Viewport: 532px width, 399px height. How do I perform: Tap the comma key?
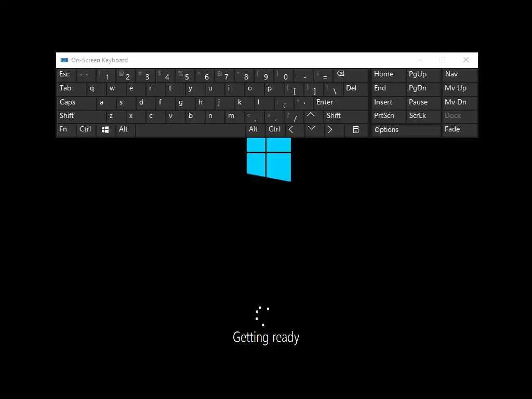(x=254, y=116)
